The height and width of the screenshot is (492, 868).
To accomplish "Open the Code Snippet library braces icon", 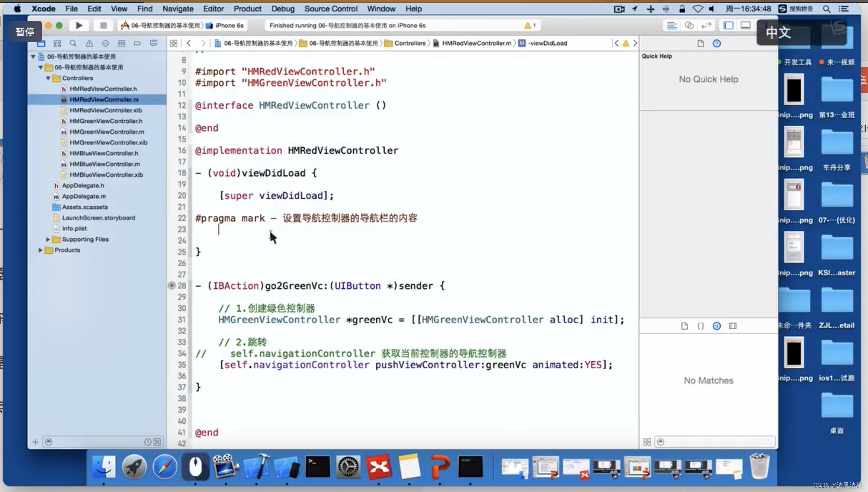I will [x=701, y=326].
